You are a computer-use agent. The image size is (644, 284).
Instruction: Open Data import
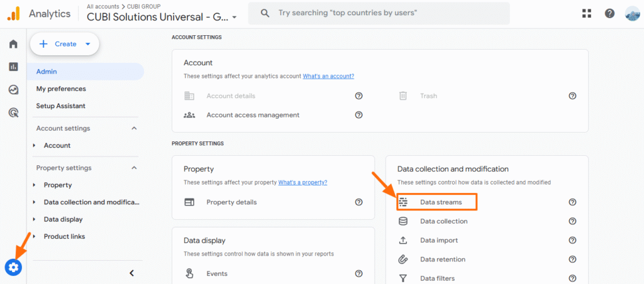439,240
